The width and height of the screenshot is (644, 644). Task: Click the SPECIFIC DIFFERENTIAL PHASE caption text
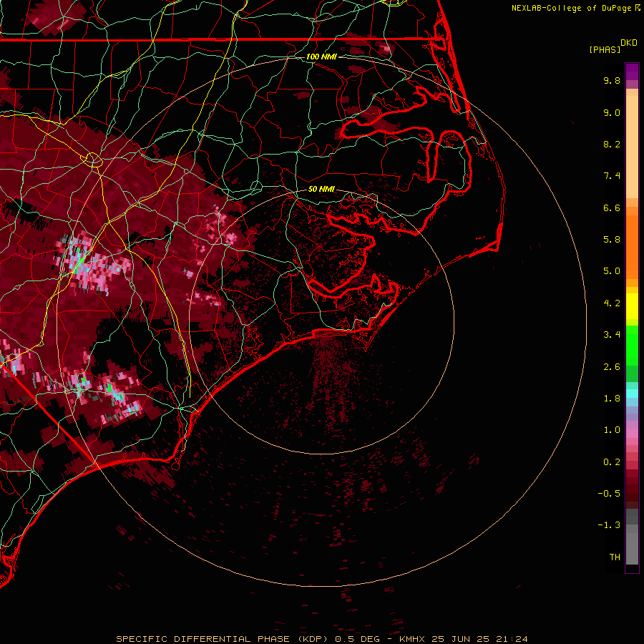tap(204, 639)
